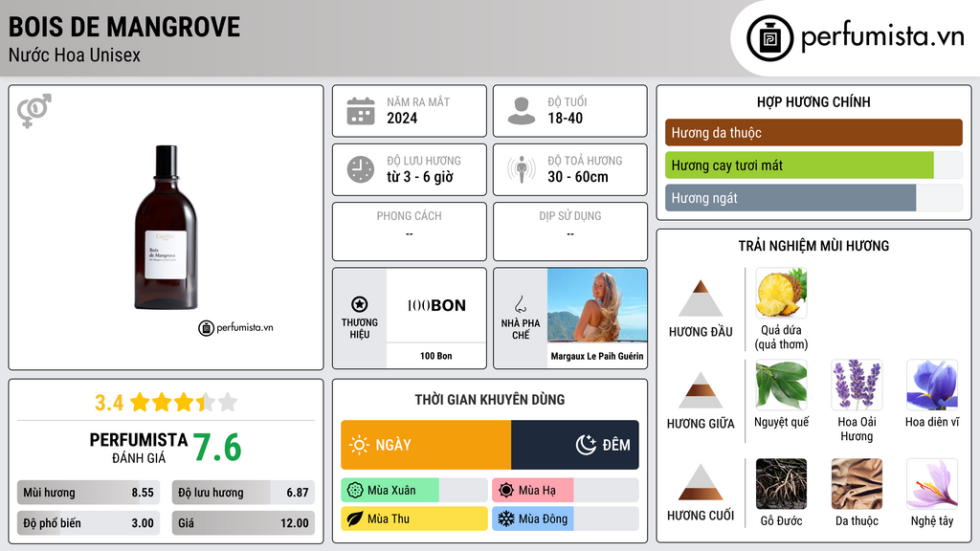Click the Mùa Hạ season bar

(566, 491)
